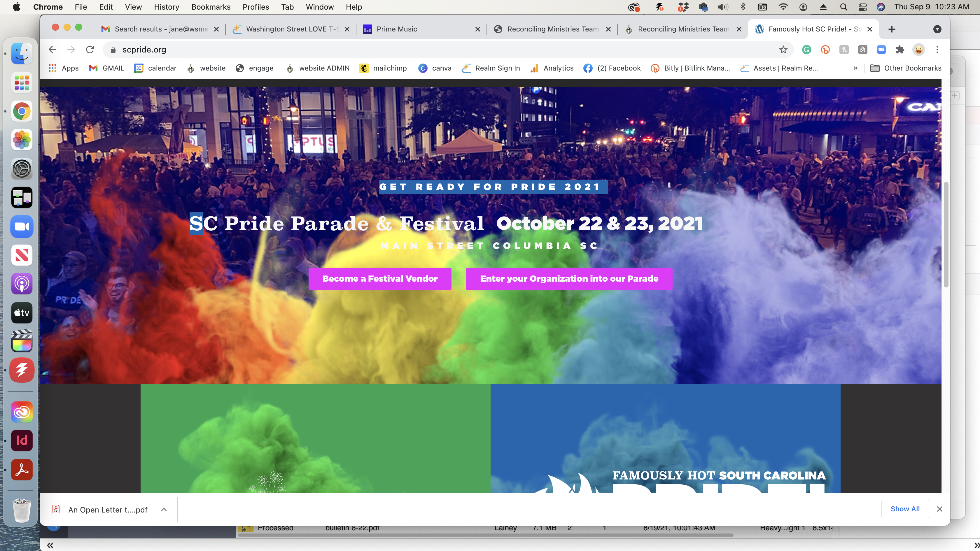Viewport: 980px width, 551px height.
Task: Open Photos from the Dock
Action: [22, 140]
